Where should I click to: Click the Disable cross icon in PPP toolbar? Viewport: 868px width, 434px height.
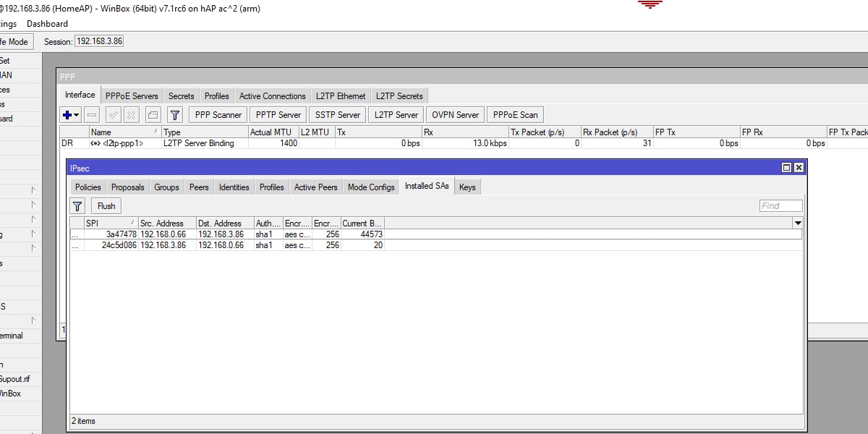pyautogui.click(x=131, y=115)
